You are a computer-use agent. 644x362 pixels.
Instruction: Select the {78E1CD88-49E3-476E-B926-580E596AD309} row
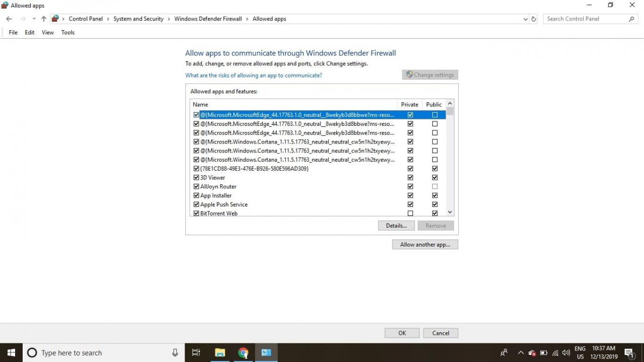318,168
